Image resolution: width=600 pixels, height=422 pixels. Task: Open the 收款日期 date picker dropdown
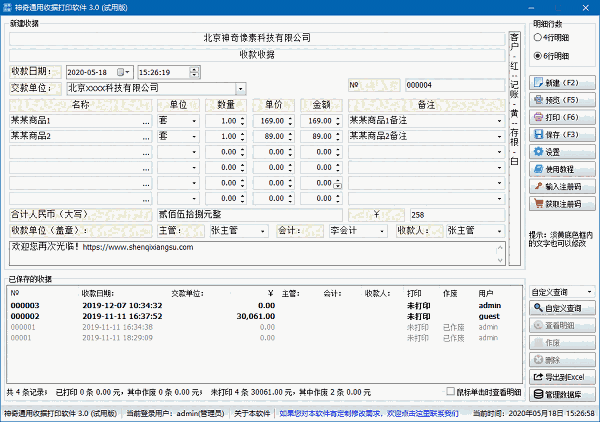click(125, 72)
